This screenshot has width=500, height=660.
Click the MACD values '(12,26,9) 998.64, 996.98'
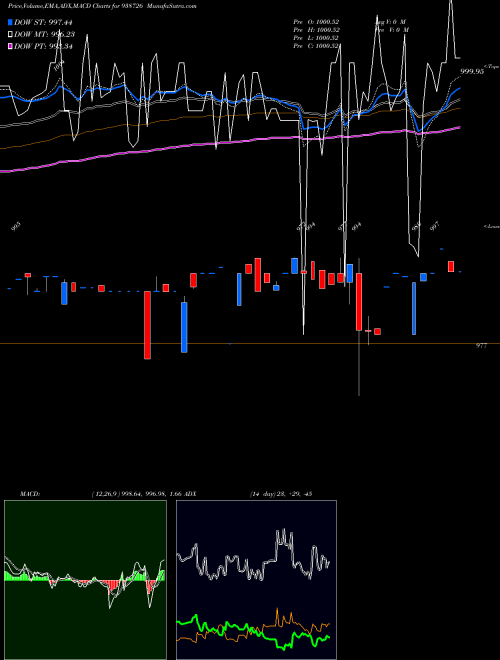point(129,494)
